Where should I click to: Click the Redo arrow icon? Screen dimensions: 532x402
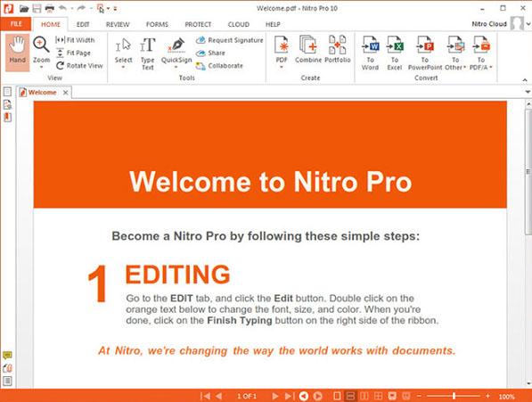81,8
